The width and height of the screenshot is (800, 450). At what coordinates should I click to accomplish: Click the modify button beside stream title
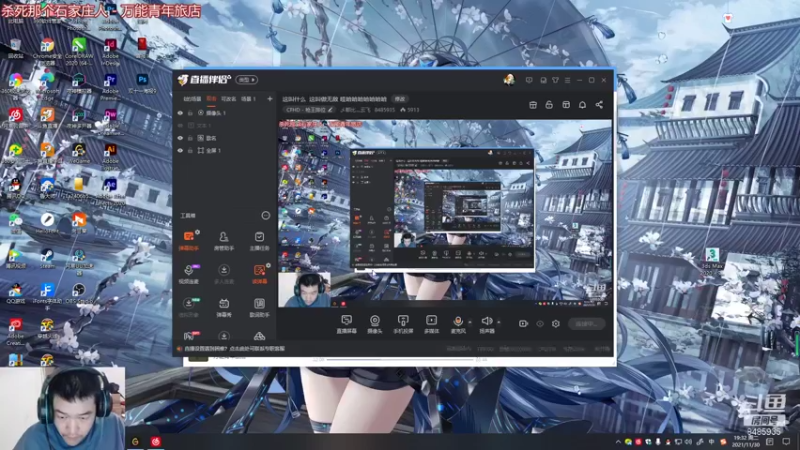coord(400,99)
